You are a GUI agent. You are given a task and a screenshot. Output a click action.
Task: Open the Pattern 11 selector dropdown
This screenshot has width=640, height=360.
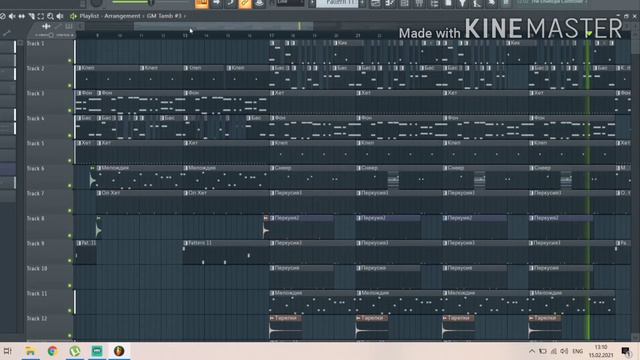point(337,3)
